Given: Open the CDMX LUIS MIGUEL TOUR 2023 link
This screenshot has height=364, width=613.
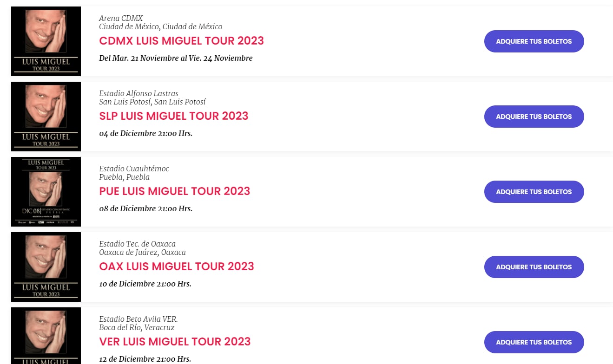Looking at the screenshot, I should 181,41.
